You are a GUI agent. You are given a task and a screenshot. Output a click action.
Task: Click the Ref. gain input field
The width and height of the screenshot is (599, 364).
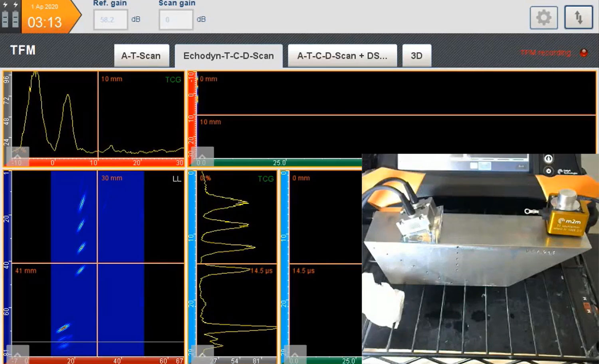coord(110,20)
